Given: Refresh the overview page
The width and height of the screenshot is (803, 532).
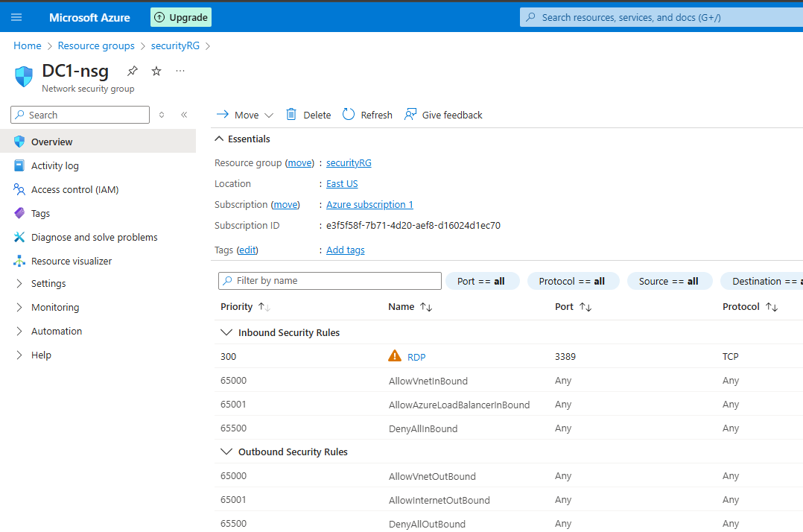Looking at the screenshot, I should pyautogui.click(x=367, y=115).
